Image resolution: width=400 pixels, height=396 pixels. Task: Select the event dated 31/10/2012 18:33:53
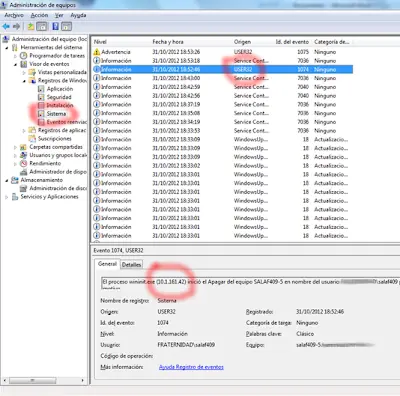tap(222, 131)
